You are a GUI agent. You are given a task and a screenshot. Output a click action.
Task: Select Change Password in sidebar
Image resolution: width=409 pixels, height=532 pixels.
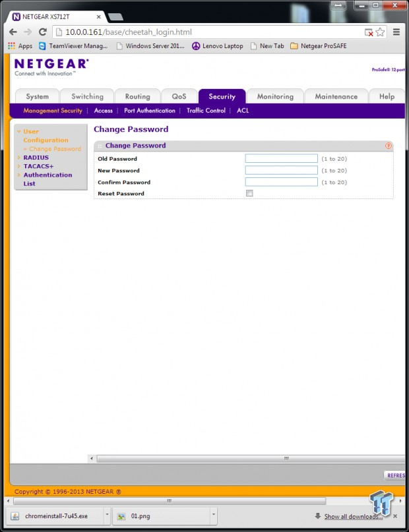55,149
